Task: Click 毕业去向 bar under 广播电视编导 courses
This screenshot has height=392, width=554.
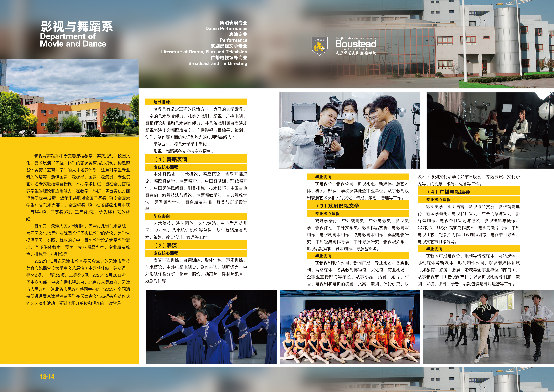Action: pos(469,249)
